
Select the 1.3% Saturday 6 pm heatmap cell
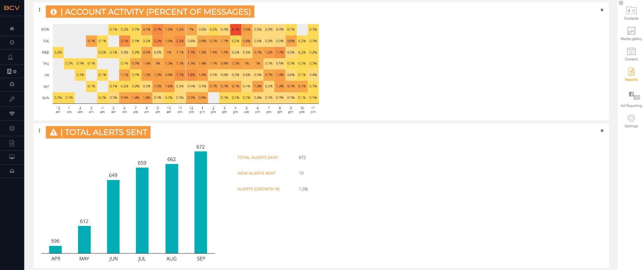tap(258, 86)
